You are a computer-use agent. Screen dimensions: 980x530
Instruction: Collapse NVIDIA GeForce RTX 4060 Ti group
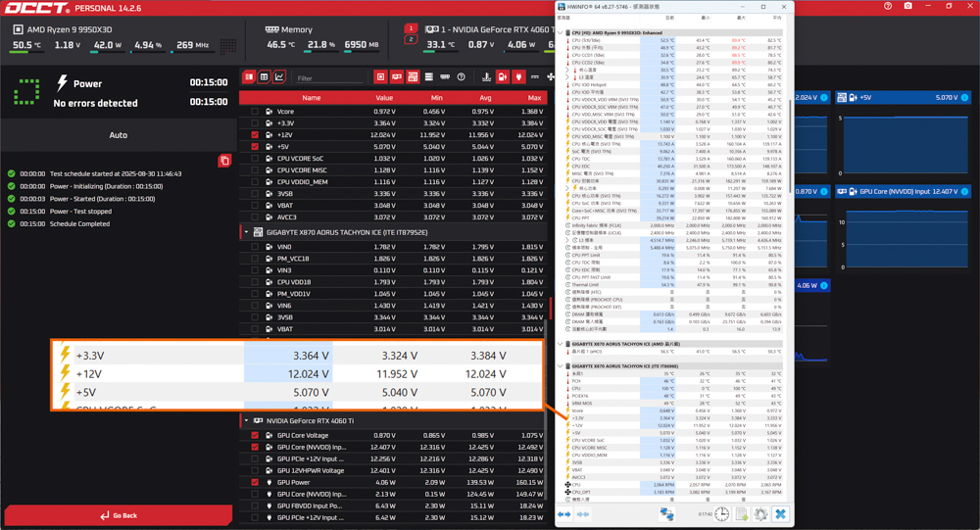tap(246, 421)
